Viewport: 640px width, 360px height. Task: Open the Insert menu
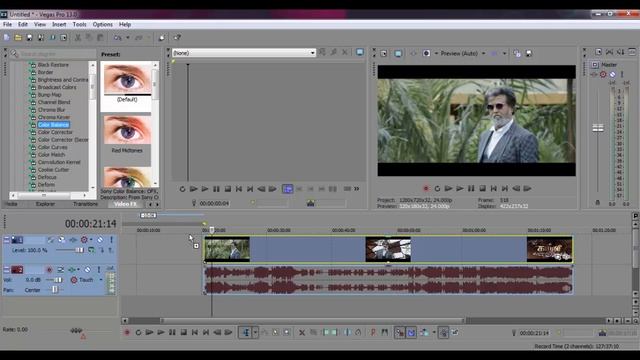[59, 24]
